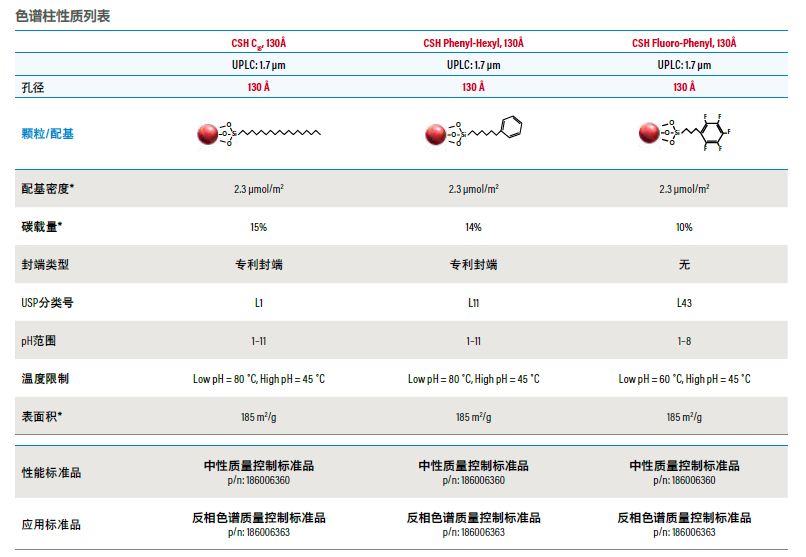
Task: Click the 碳载量* row label
Action: pos(42,227)
